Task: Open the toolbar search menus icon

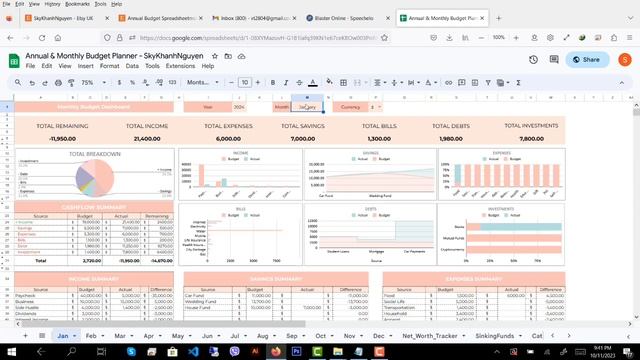Action: 18,82
